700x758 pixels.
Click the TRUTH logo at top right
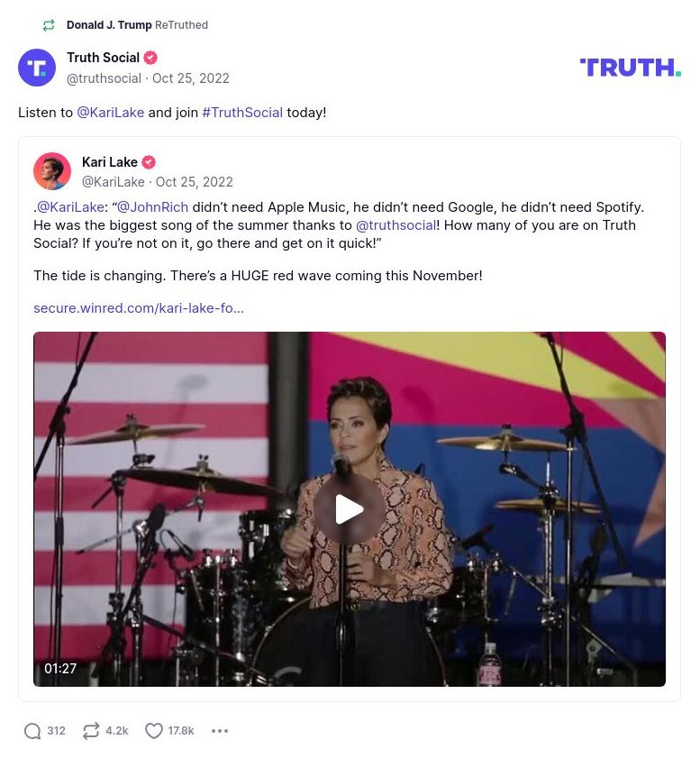[630, 68]
